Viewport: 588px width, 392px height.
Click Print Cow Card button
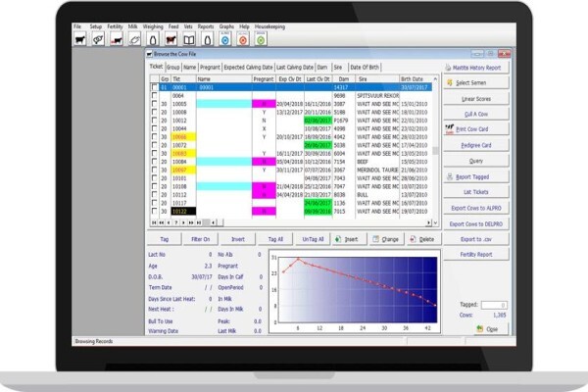476,129
